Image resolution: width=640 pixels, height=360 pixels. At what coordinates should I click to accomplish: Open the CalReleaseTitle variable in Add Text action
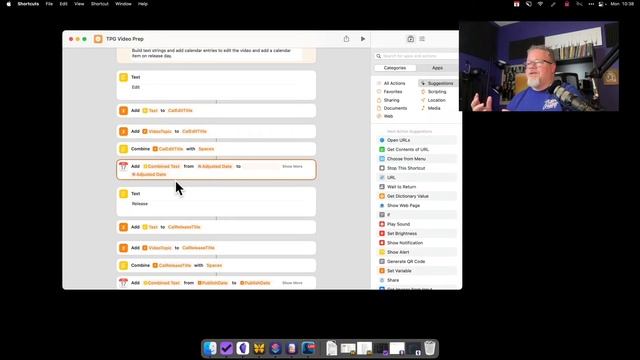[x=184, y=227]
